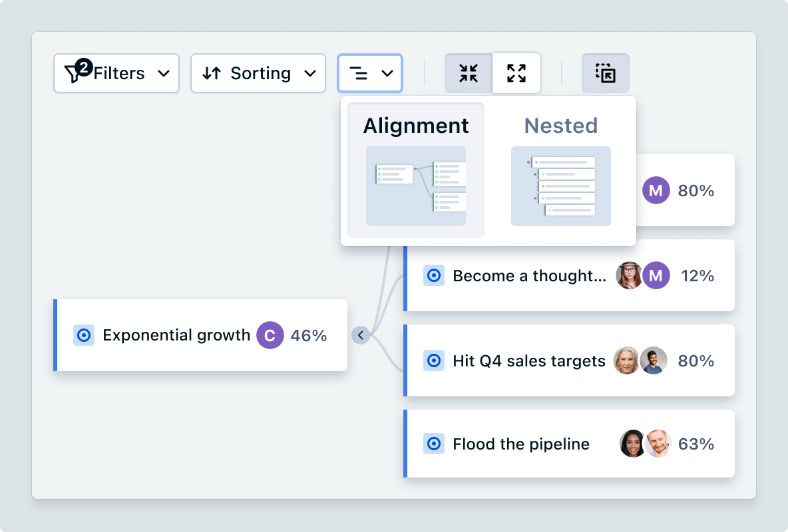Click the purple M avatar on the 80% card
The image size is (788, 532).
click(656, 191)
